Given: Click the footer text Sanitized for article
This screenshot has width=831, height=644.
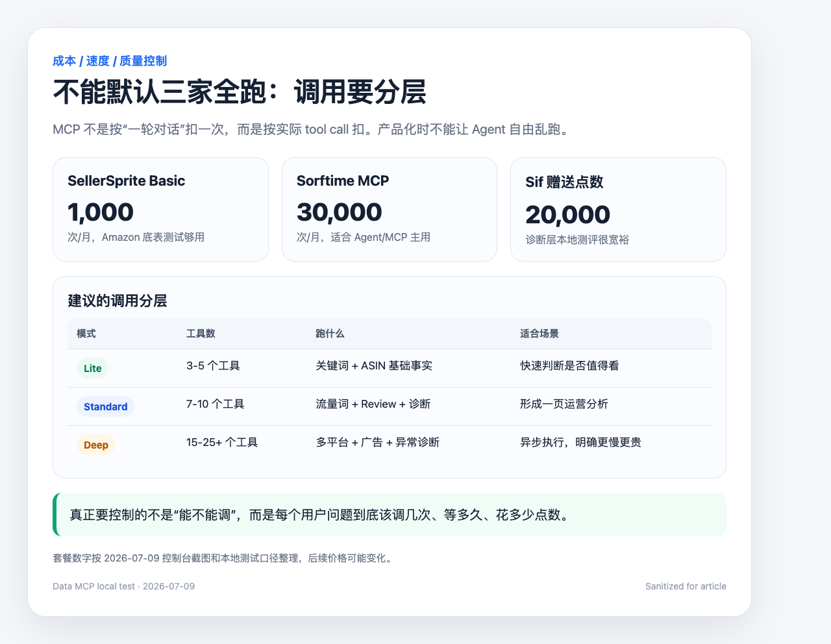Looking at the screenshot, I should pos(686,586).
